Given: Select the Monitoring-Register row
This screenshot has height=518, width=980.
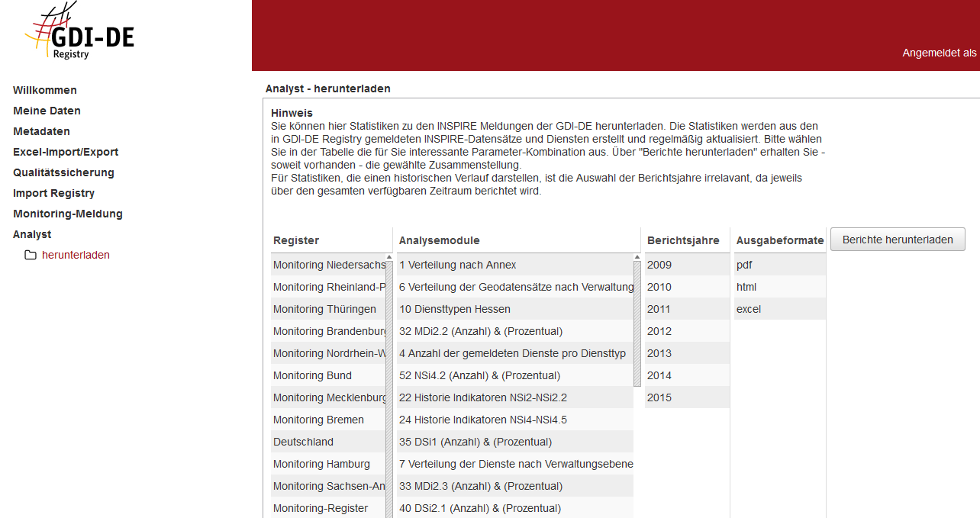Looking at the screenshot, I should pyautogui.click(x=328, y=508).
